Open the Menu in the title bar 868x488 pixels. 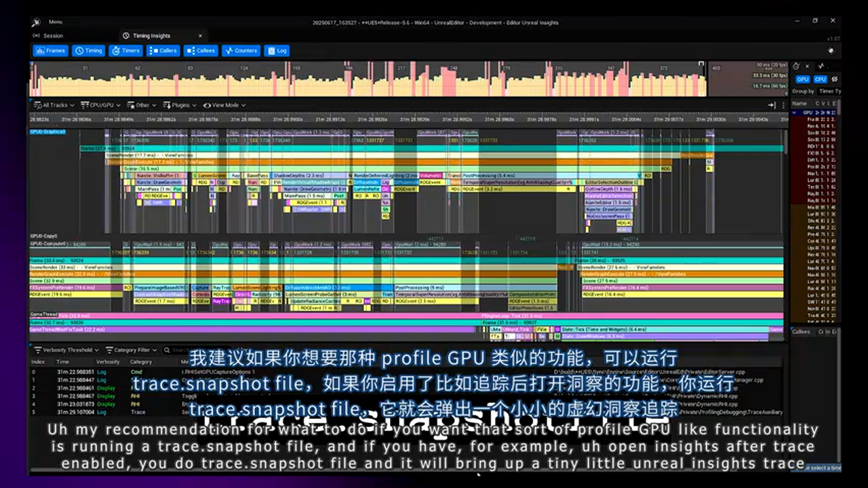tap(54, 22)
